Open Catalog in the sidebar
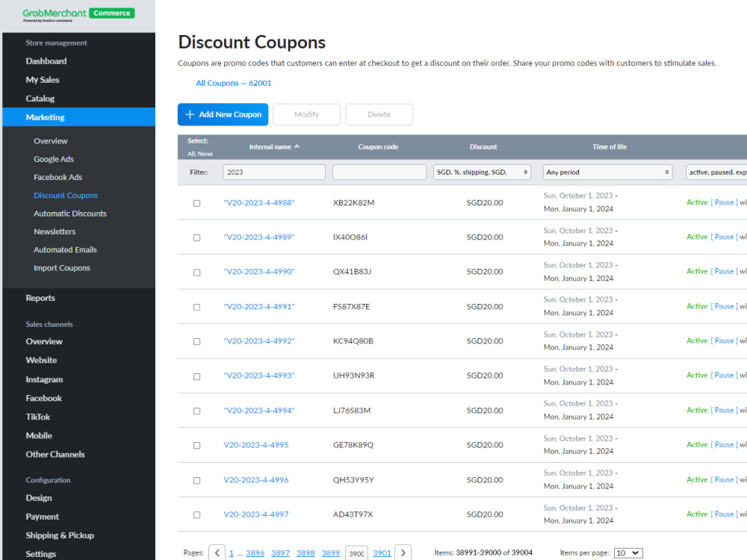The height and width of the screenshot is (560, 747). pos(40,99)
